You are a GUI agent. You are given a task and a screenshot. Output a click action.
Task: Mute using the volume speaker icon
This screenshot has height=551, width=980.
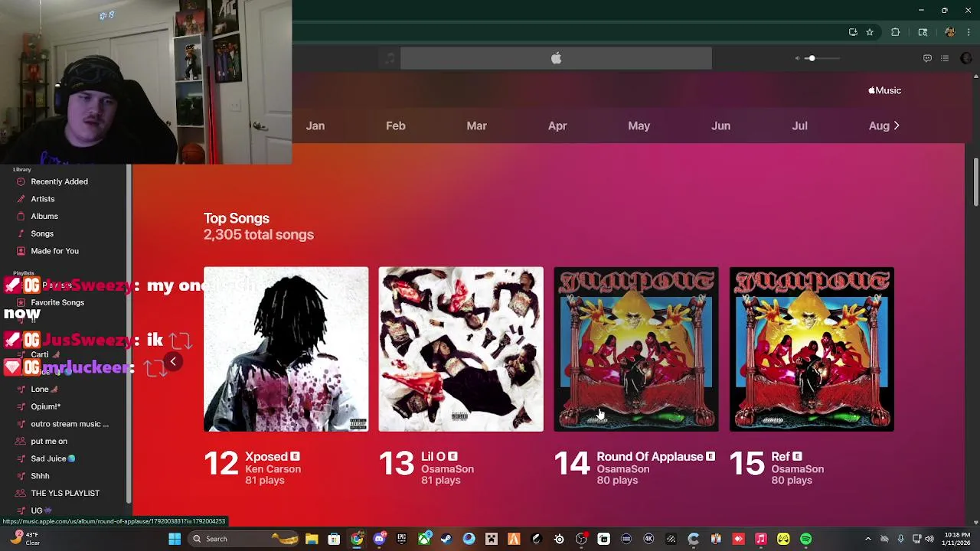(x=797, y=58)
